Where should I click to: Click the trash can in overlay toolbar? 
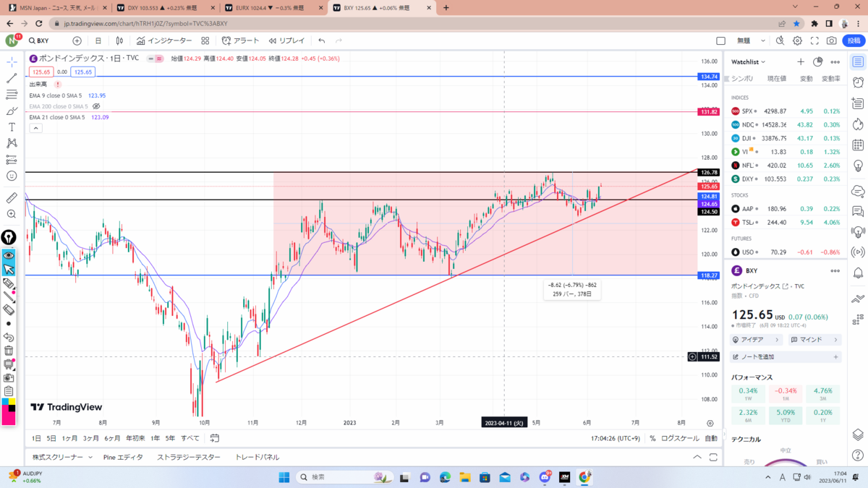coord(9,351)
